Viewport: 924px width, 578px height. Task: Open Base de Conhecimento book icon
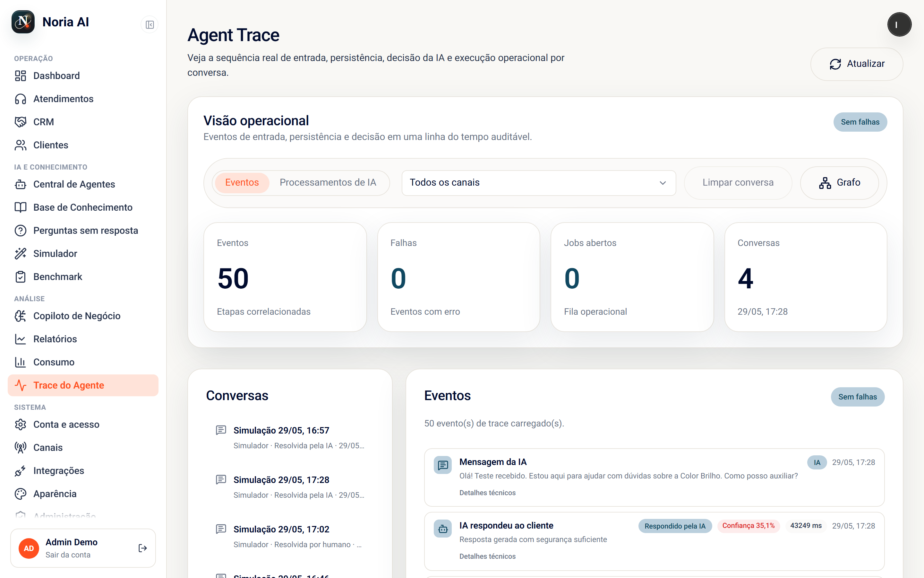(x=20, y=207)
